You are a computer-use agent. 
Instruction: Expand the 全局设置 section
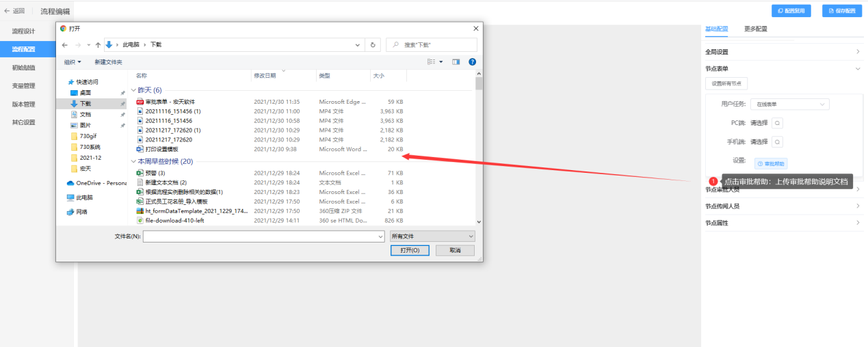point(783,52)
